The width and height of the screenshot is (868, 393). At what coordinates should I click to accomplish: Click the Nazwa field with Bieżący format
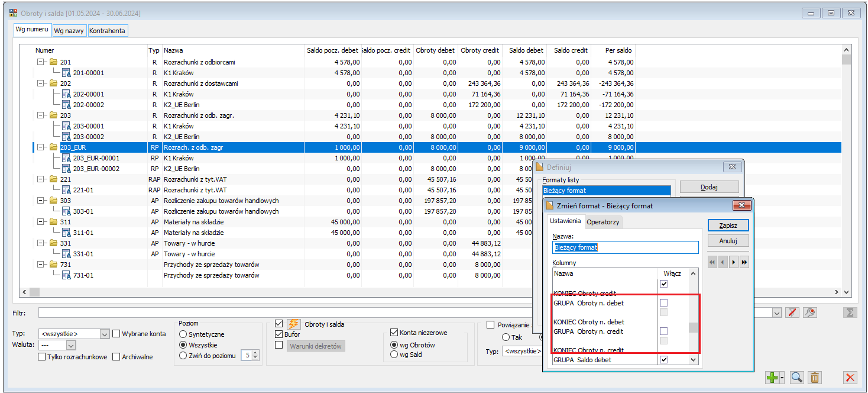tap(625, 247)
